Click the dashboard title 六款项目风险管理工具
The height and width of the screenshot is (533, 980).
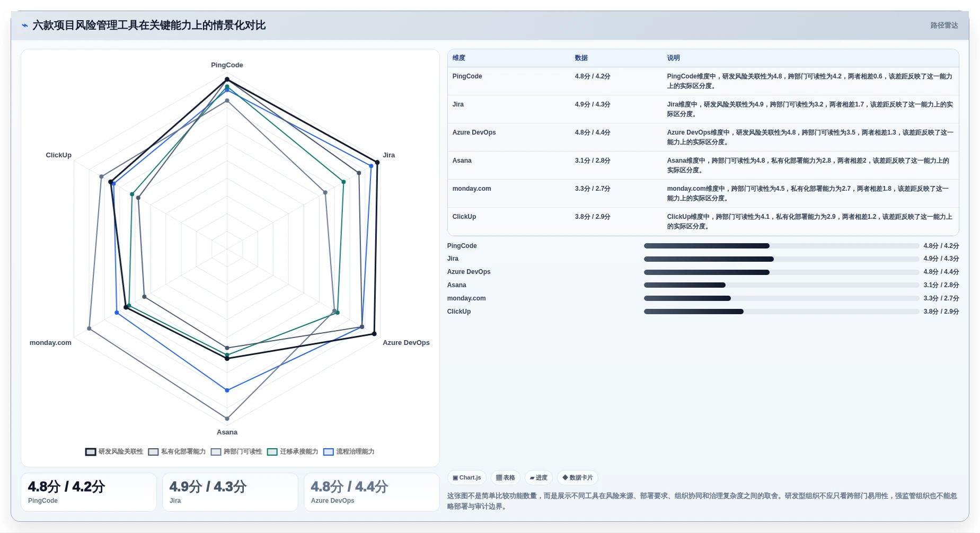point(149,25)
